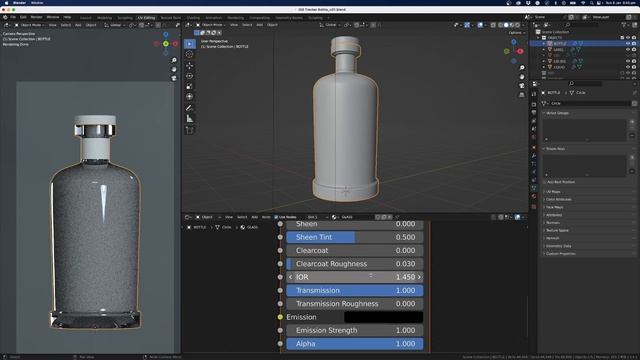Select the Annotate pencil tool
Image resolution: width=640 pixels, height=360 pixels.
(189, 108)
